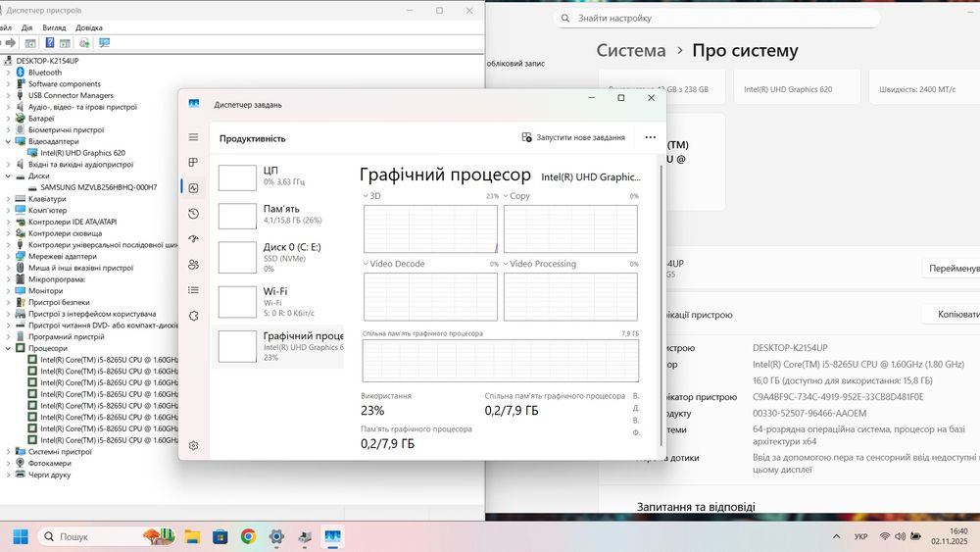
Task: Open clock showing 16:40 on taskbar
Action: pyautogui.click(x=950, y=536)
